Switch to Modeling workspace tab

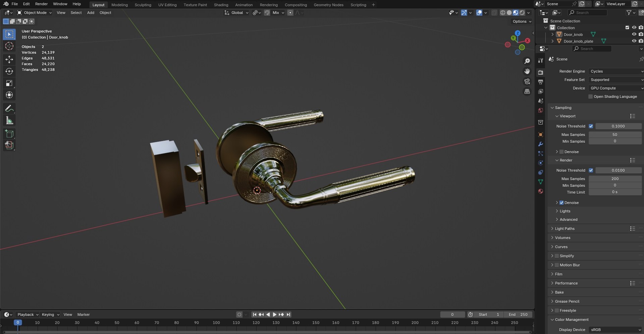click(x=119, y=5)
